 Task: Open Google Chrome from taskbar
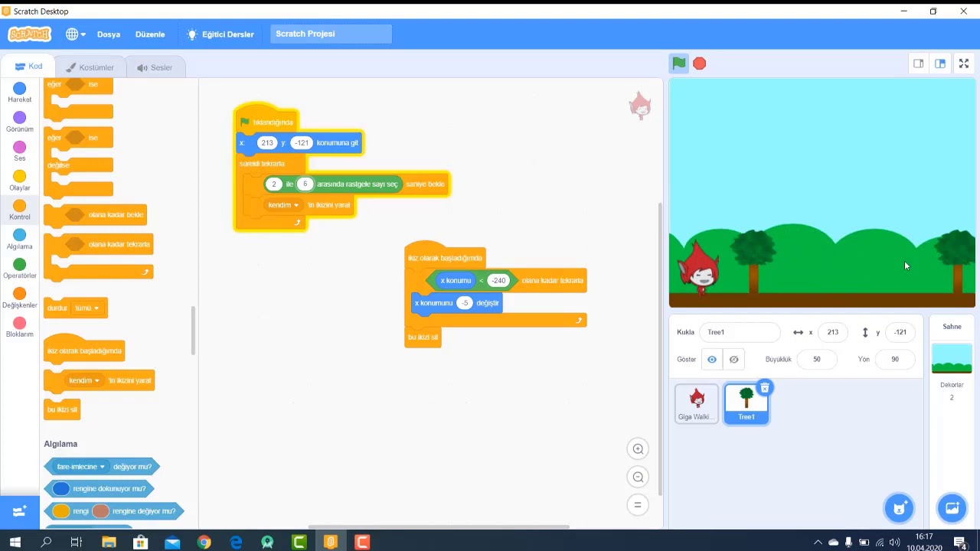coord(204,542)
